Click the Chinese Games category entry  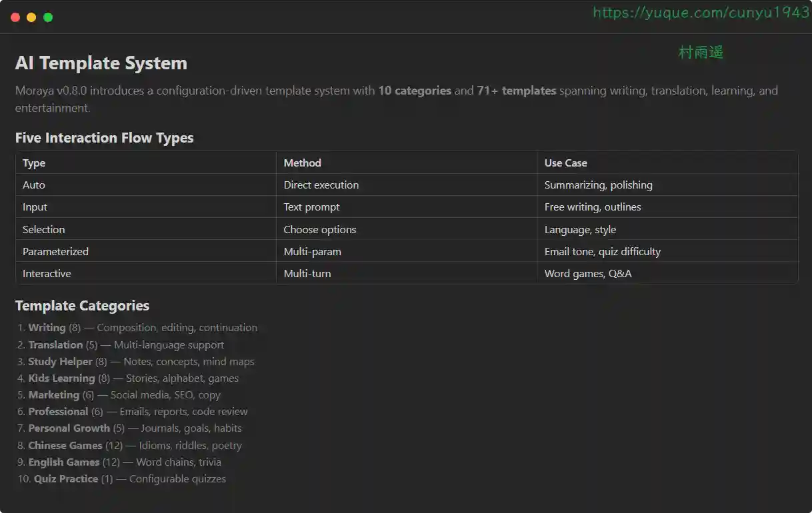tap(65, 446)
